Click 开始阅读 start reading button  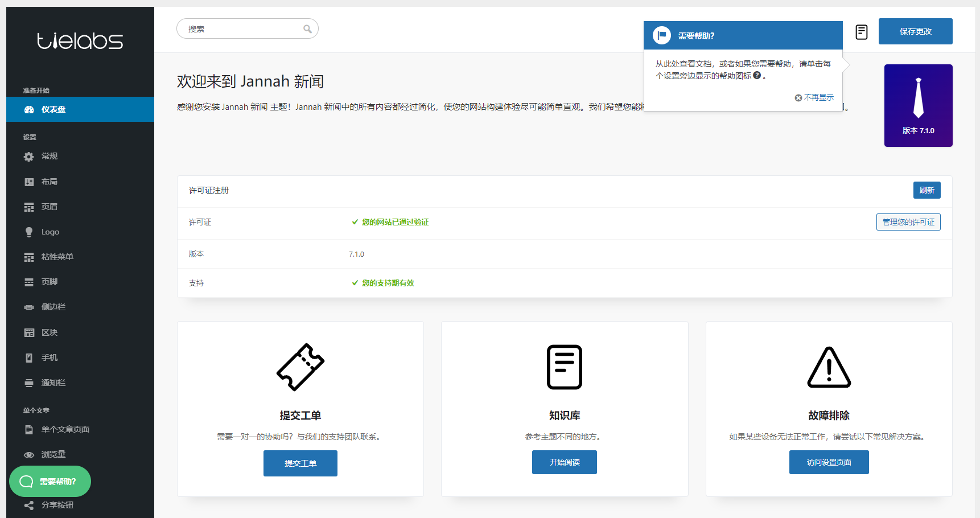[x=565, y=462]
